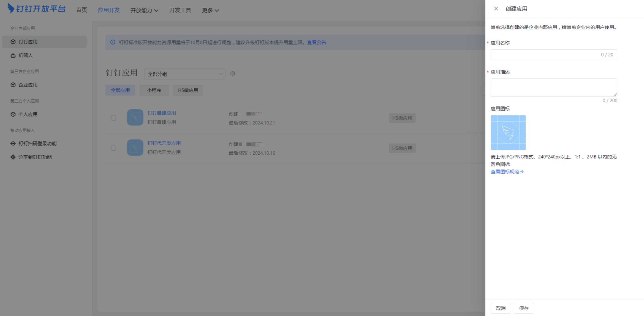The image size is (644, 316).
Task: Click the 最后修改：2024.10.16 text
Action: (x=252, y=153)
